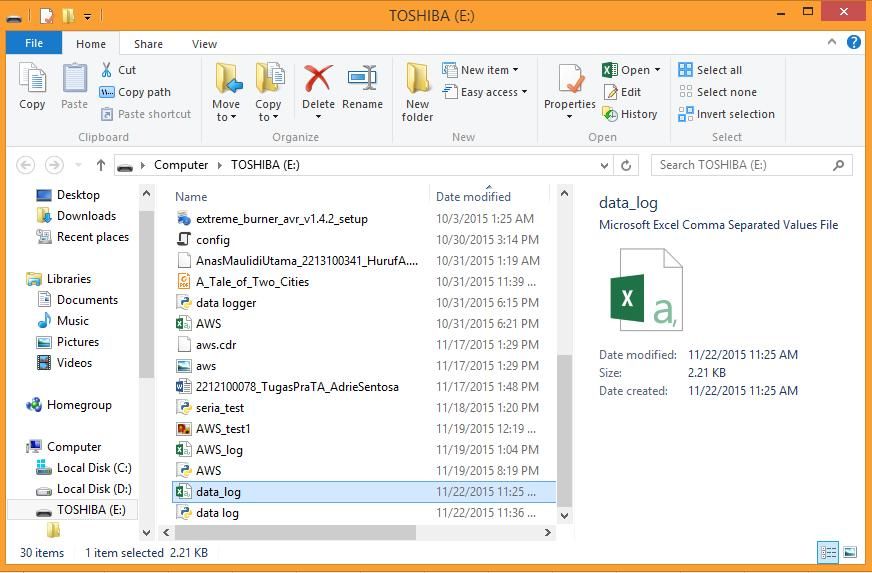Click Select none in the ribbon
This screenshot has width=872, height=573.
[717, 92]
